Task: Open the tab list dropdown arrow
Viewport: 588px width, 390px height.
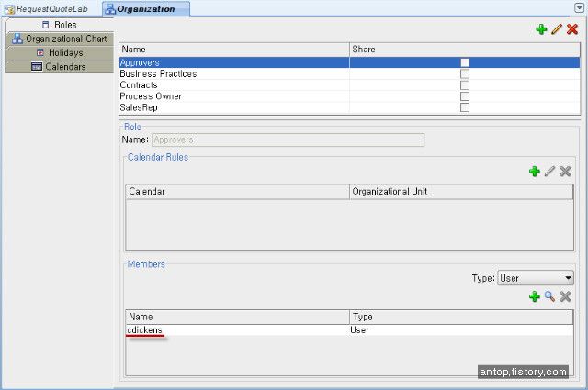Action: (x=579, y=8)
